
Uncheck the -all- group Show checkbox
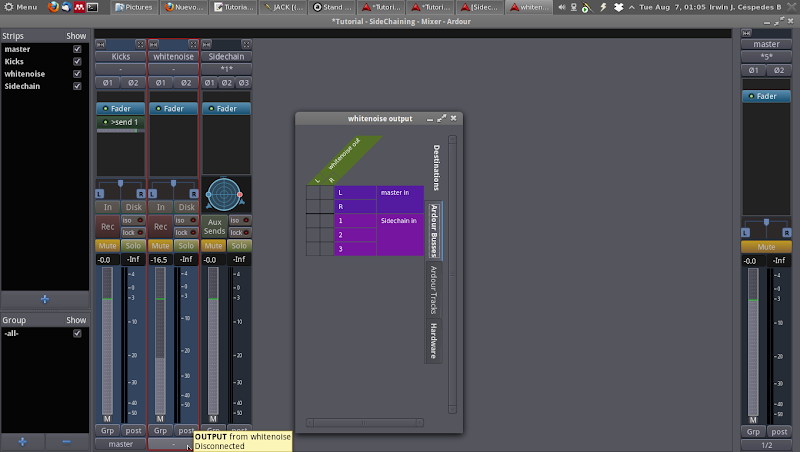coord(77,333)
